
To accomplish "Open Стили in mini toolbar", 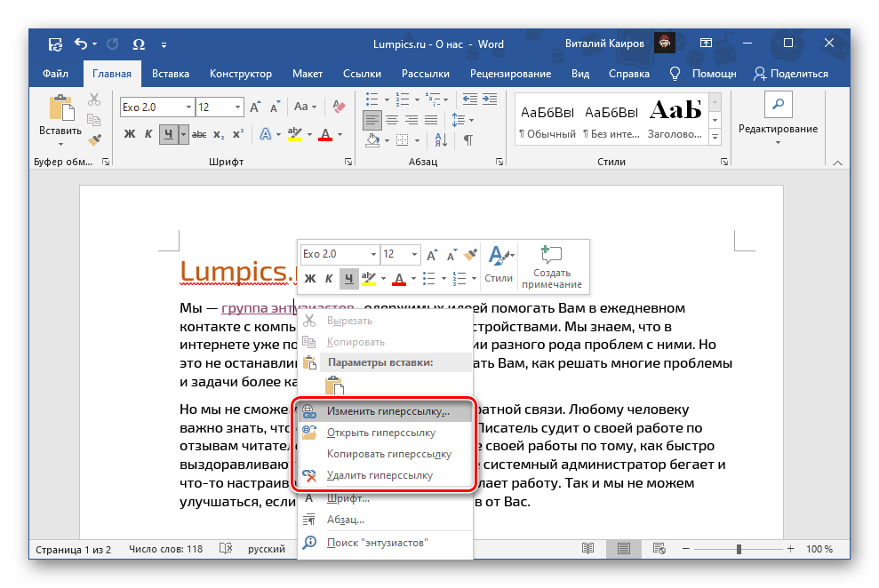I will [x=499, y=265].
